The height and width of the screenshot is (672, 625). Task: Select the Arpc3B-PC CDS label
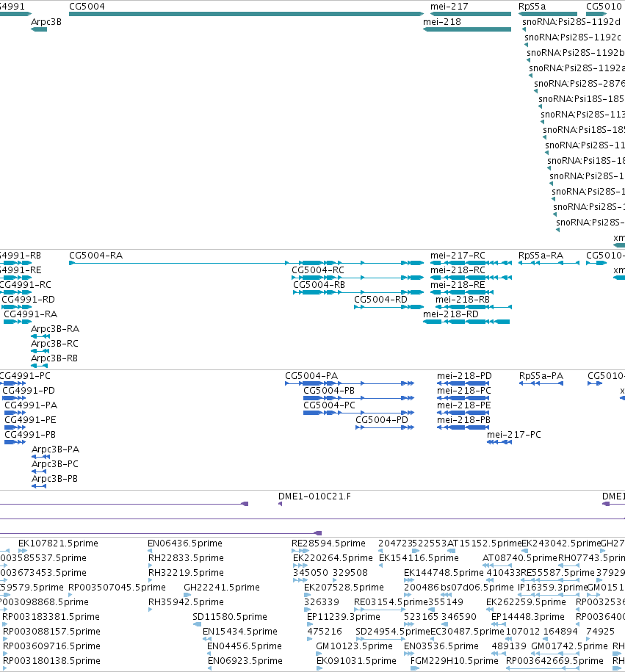click(55, 463)
